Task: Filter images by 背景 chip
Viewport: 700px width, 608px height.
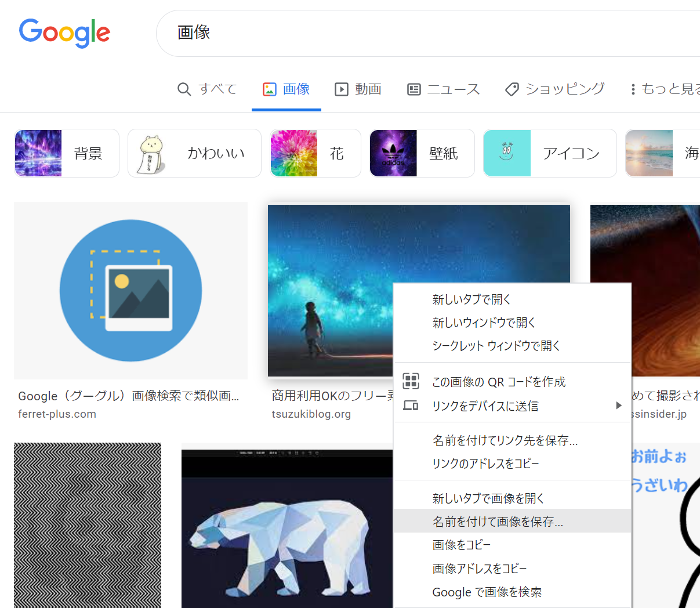Action: pyautogui.click(x=67, y=153)
